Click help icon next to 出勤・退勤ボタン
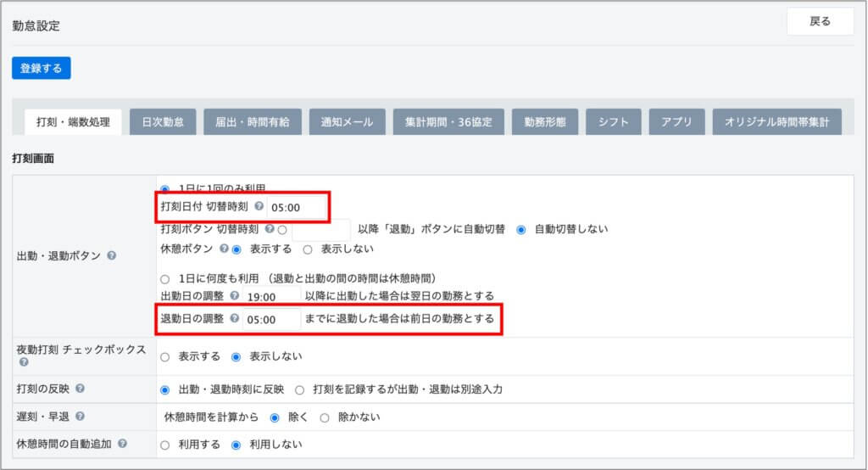Image resolution: width=868 pixels, height=470 pixels. (112, 255)
